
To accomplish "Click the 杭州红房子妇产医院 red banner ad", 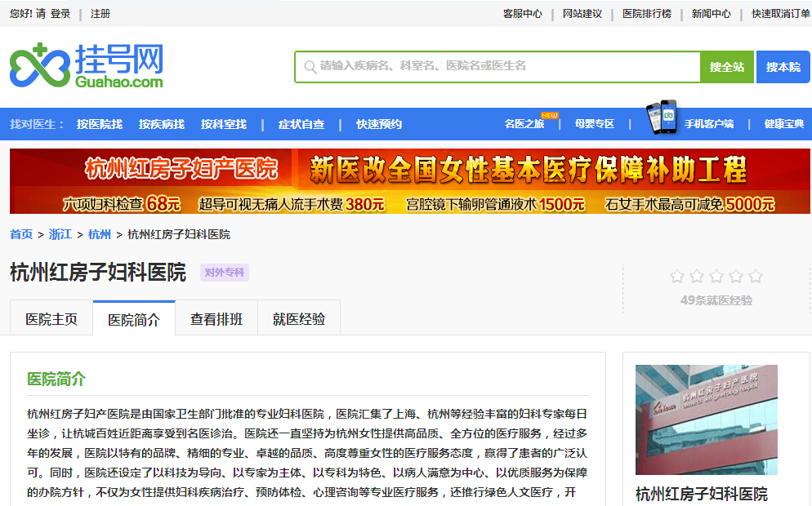I will click(x=409, y=181).
